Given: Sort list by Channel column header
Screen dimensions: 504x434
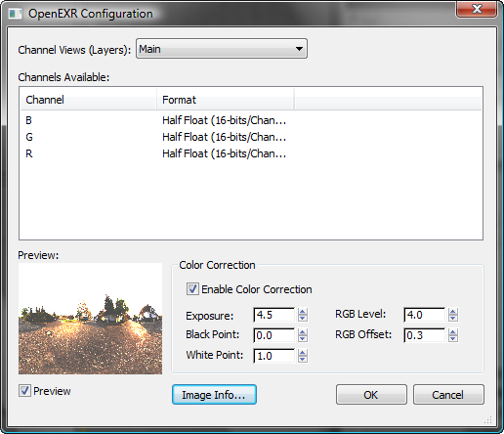Looking at the screenshot, I should pyautogui.click(x=88, y=100).
